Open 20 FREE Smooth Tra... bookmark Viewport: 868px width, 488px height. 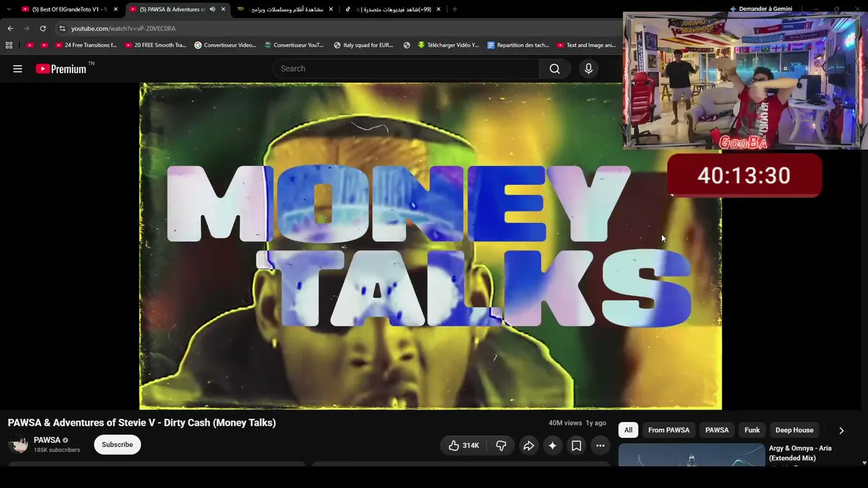(x=156, y=45)
